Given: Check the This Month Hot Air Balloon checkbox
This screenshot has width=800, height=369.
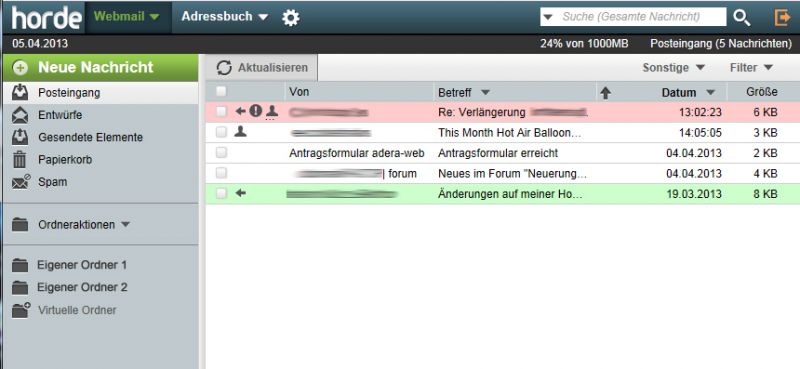Looking at the screenshot, I should click(221, 132).
